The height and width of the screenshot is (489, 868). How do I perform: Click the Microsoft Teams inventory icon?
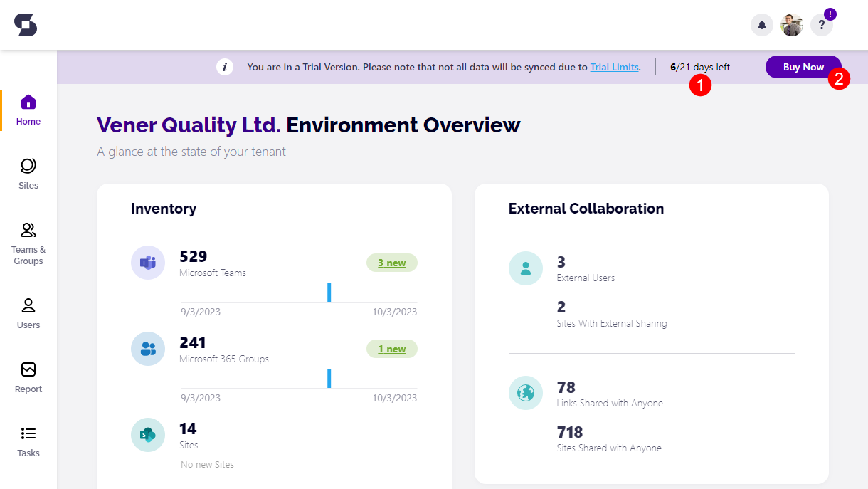coord(148,263)
